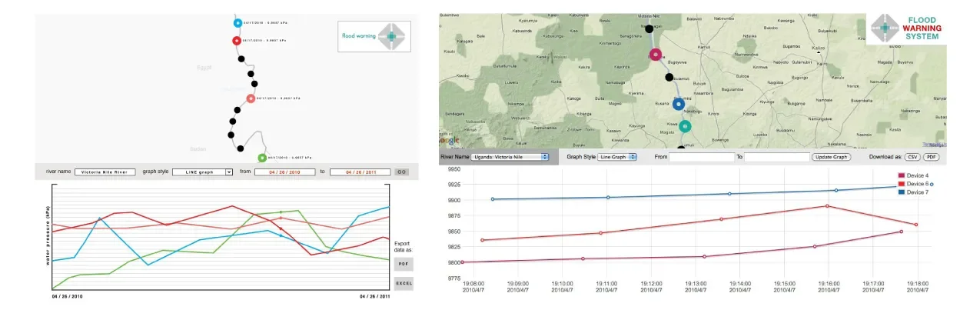Click the Device 6 data point at 19:16:00
980x310 pixels.
(x=827, y=205)
